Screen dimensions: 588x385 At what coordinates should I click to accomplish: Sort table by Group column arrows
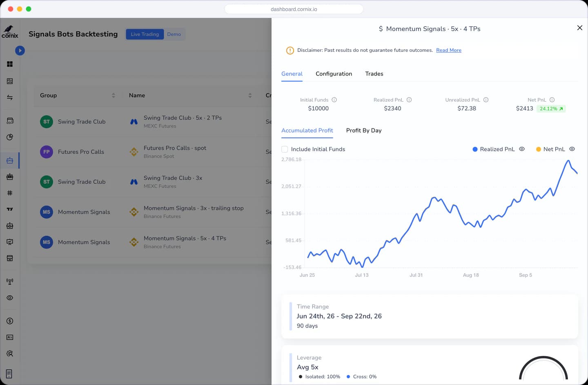(114, 95)
